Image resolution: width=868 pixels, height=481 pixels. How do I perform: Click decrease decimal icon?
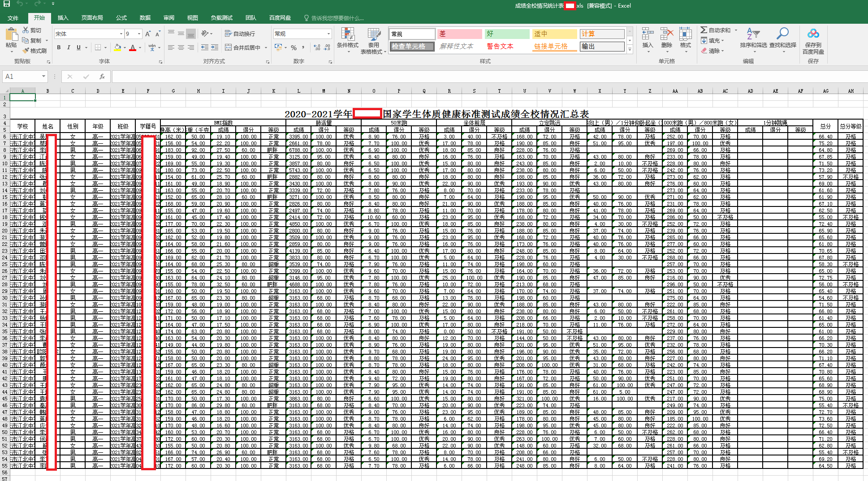click(327, 47)
